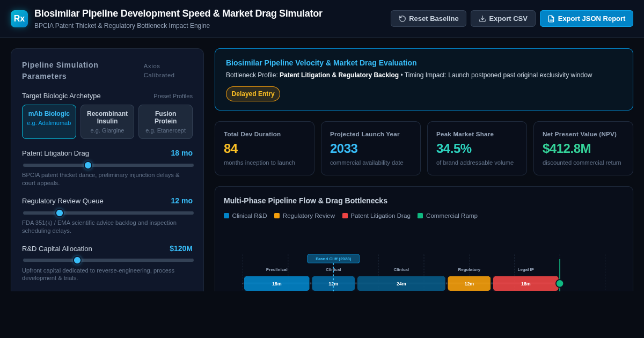
Task: Click the reset arrow icon in Reset Baseline
Action: click(402, 19)
